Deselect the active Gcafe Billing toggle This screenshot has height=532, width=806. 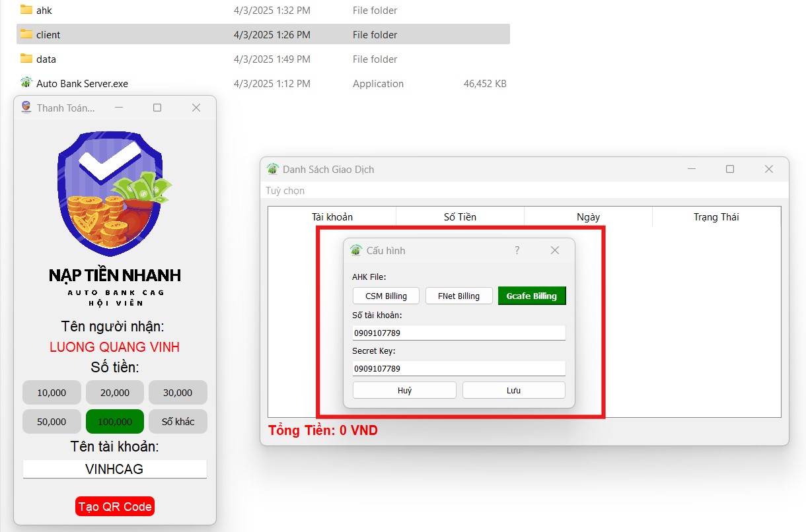[532, 296]
